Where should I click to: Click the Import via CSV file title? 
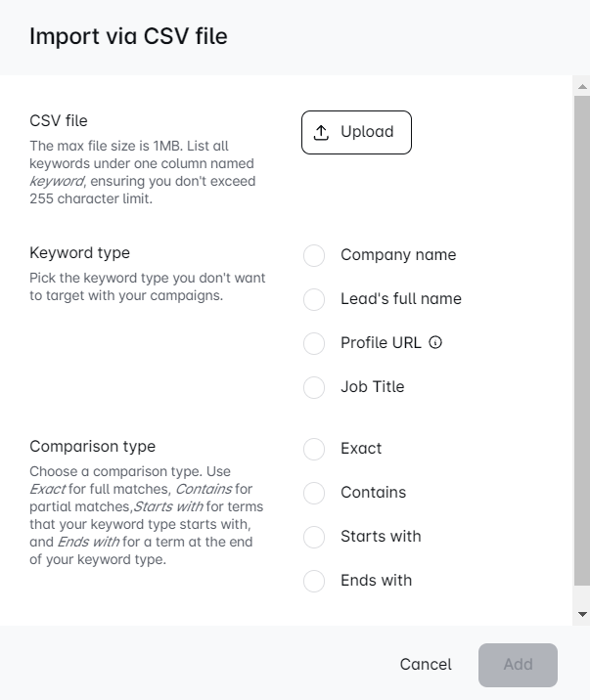[x=128, y=37]
